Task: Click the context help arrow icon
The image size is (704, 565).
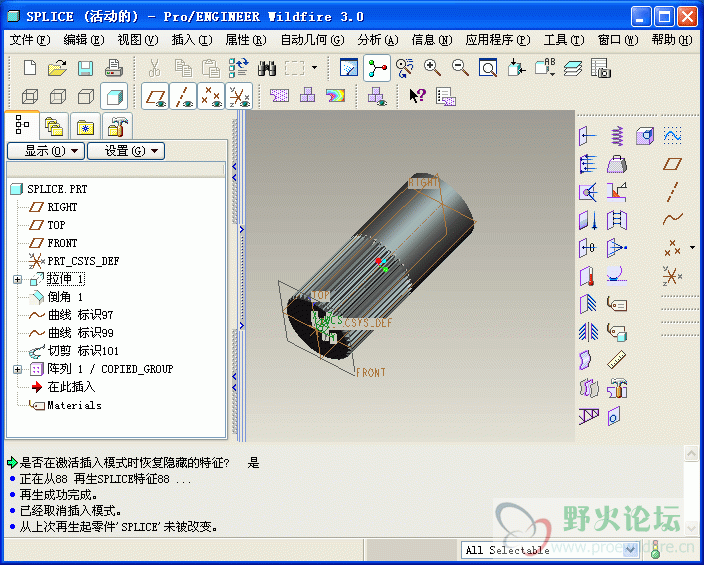Action: click(x=417, y=96)
